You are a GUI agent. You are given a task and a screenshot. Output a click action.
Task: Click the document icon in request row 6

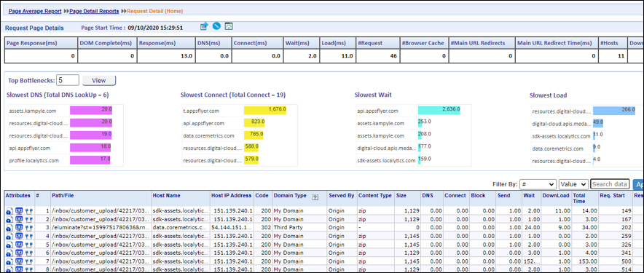pos(9,253)
